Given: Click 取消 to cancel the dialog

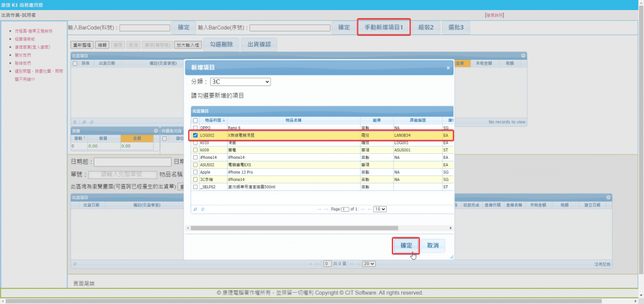Looking at the screenshot, I should [433, 246].
